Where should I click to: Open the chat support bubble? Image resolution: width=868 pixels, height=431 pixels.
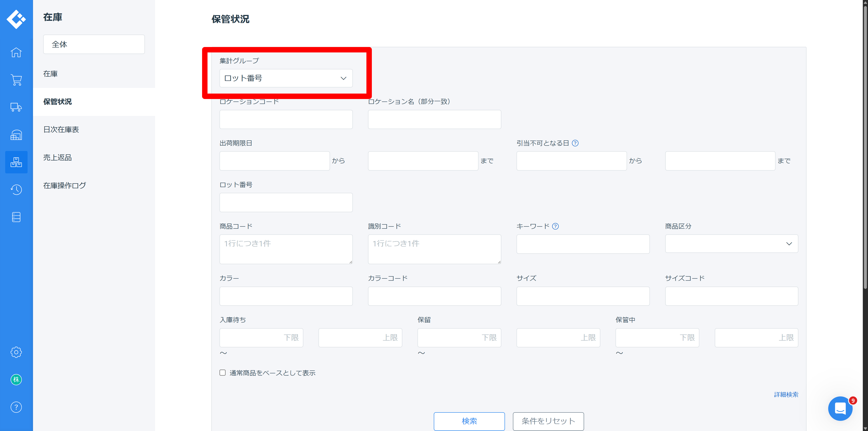coord(840,408)
